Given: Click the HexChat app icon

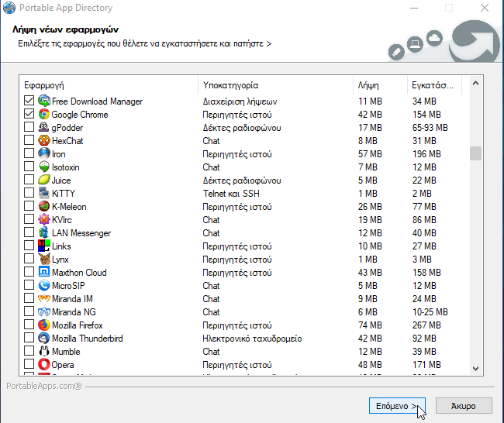Looking at the screenshot, I should [x=44, y=141].
